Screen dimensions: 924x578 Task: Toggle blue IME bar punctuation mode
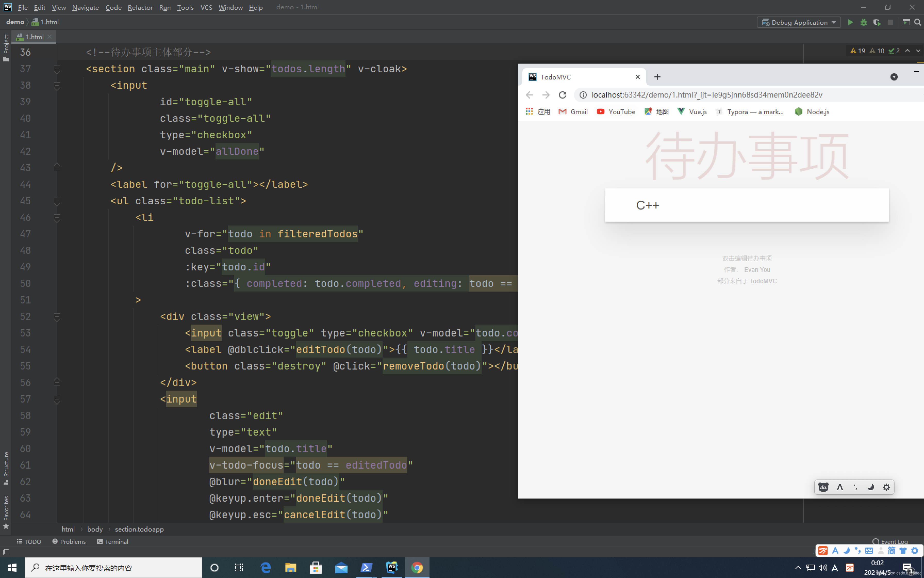tap(857, 550)
